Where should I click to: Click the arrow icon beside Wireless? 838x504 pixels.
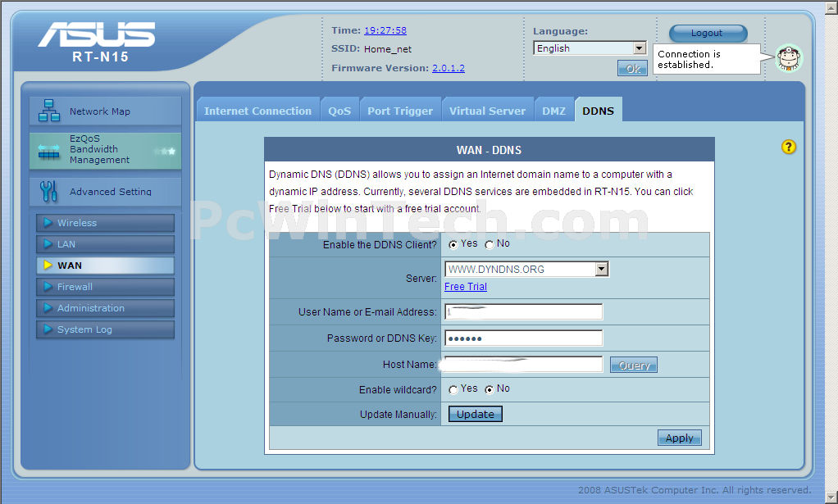click(x=48, y=223)
